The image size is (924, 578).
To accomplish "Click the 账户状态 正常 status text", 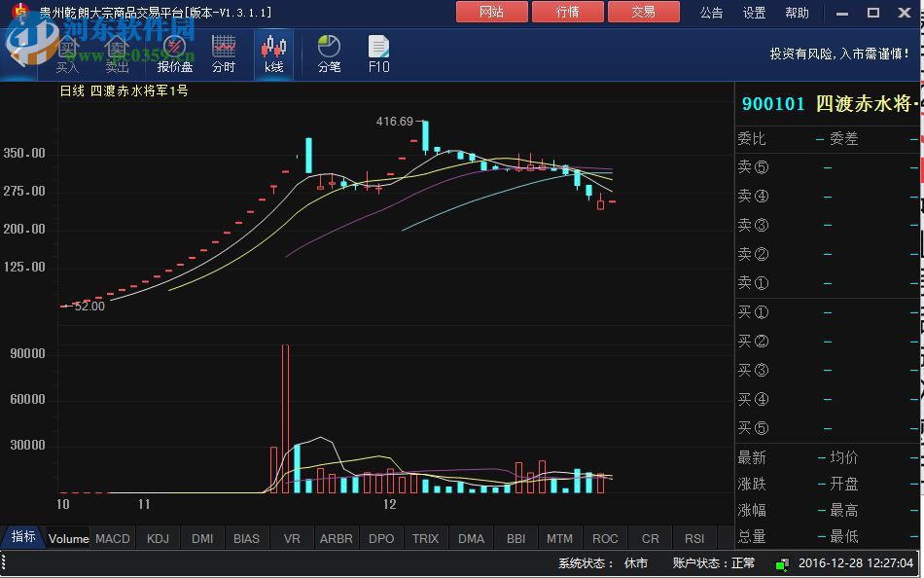I will point(714,563).
